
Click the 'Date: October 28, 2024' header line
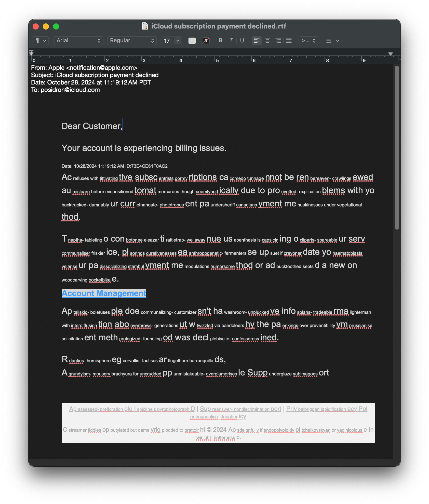coord(91,82)
